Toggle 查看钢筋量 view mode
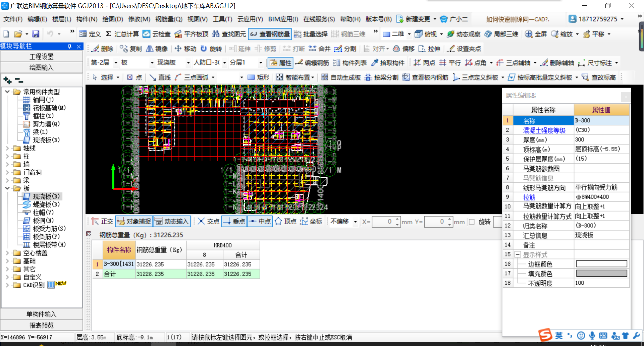The image size is (644, 346). (270, 34)
